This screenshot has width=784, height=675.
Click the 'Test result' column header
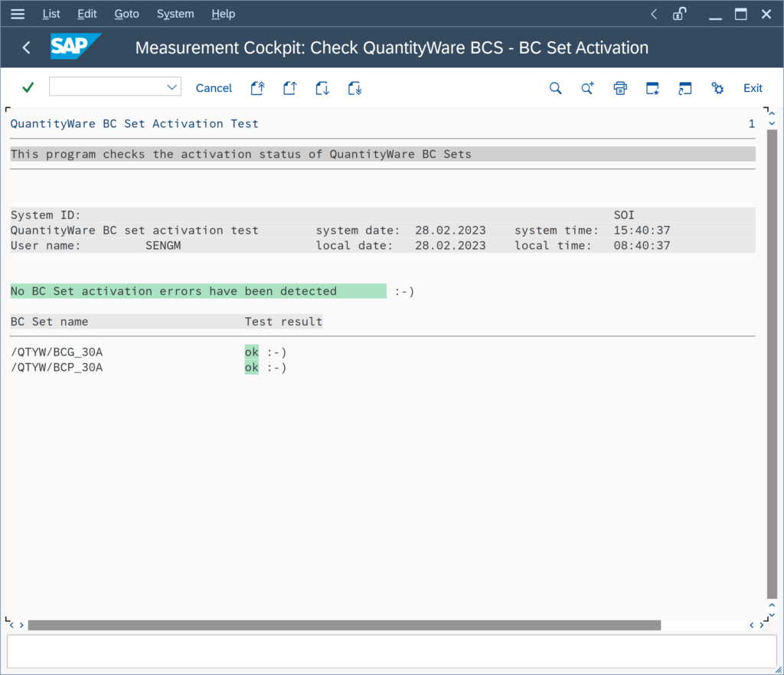(283, 322)
